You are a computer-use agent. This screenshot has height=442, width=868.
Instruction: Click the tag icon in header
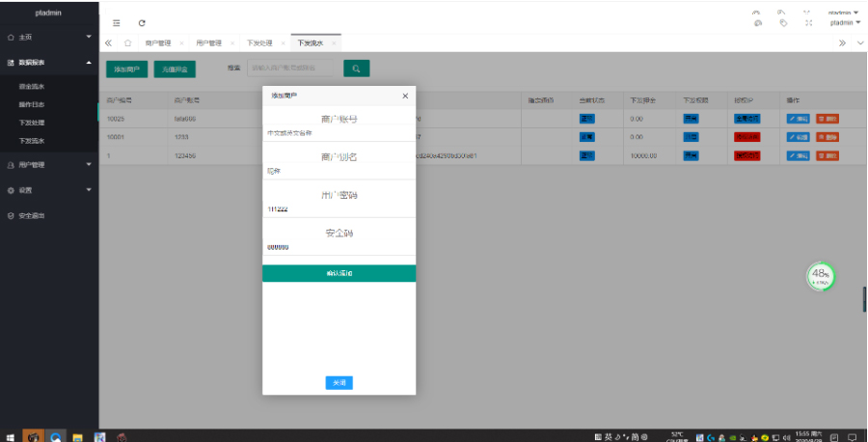click(x=783, y=22)
